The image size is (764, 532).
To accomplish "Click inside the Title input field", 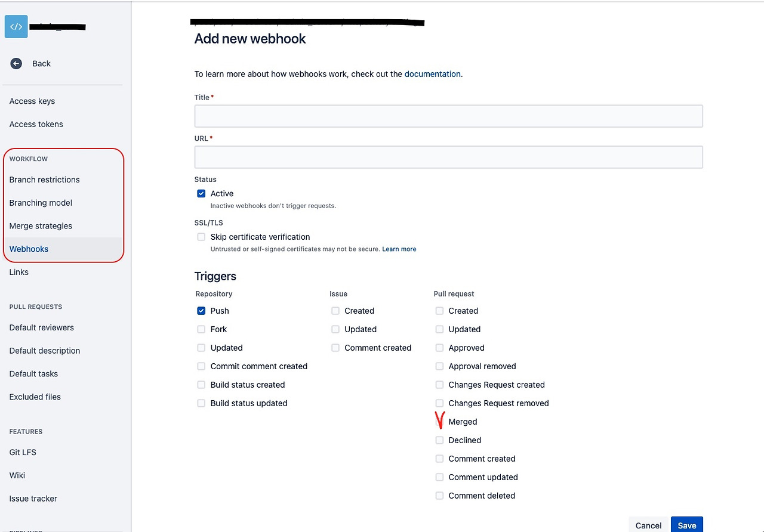I will point(448,116).
